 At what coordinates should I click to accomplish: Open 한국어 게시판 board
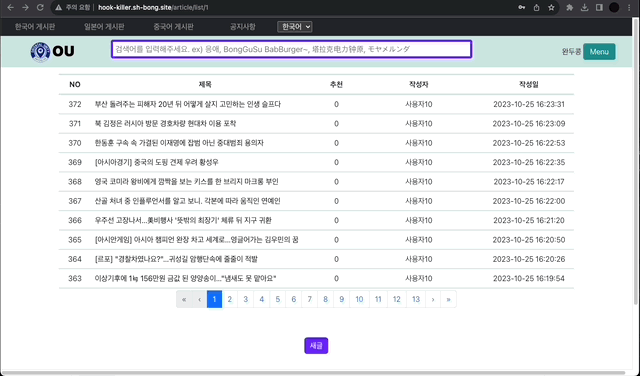pos(35,27)
